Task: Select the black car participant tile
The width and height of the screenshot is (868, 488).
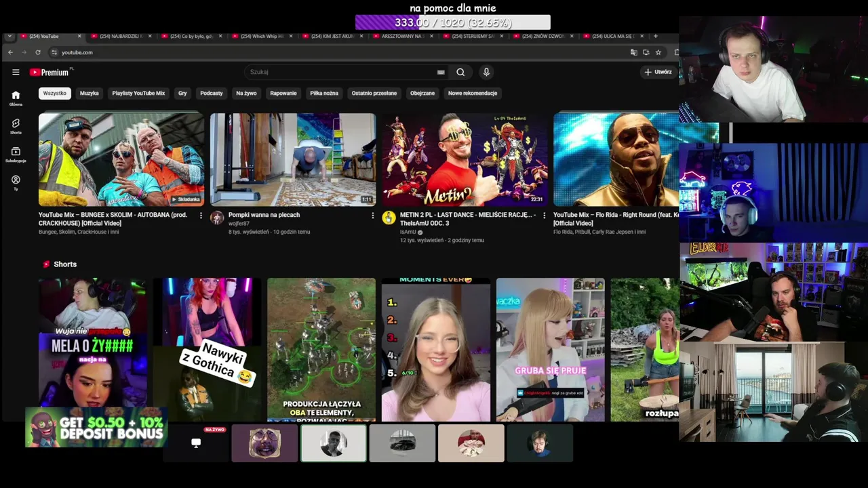Action: [x=402, y=443]
